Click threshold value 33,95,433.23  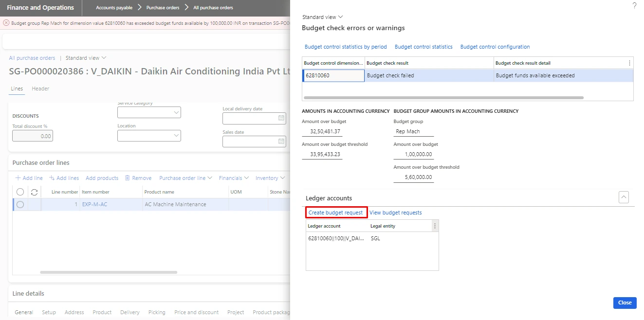[322, 154]
